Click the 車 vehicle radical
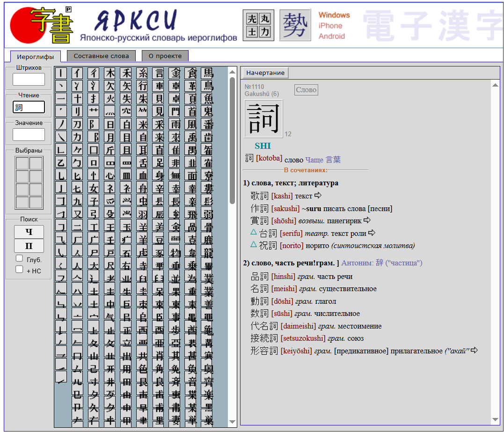 point(159,86)
